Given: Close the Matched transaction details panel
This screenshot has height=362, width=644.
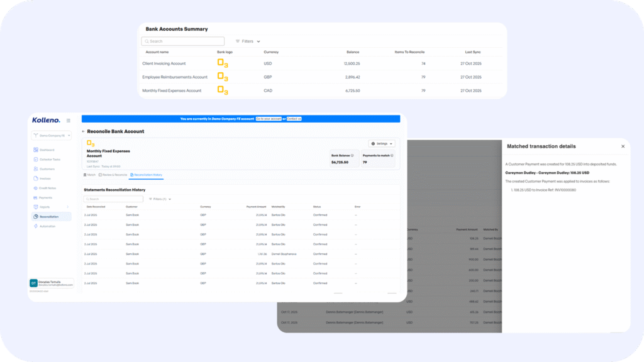Looking at the screenshot, I should [x=623, y=146].
